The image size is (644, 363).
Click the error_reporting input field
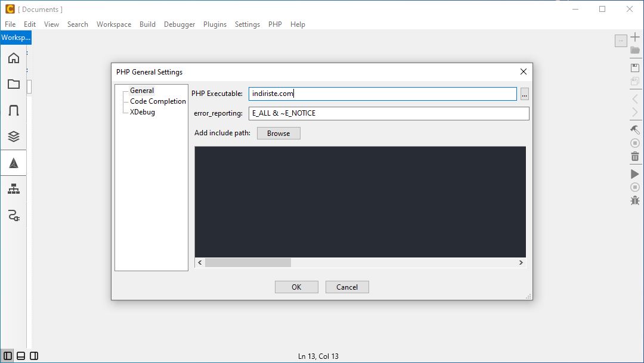(389, 113)
